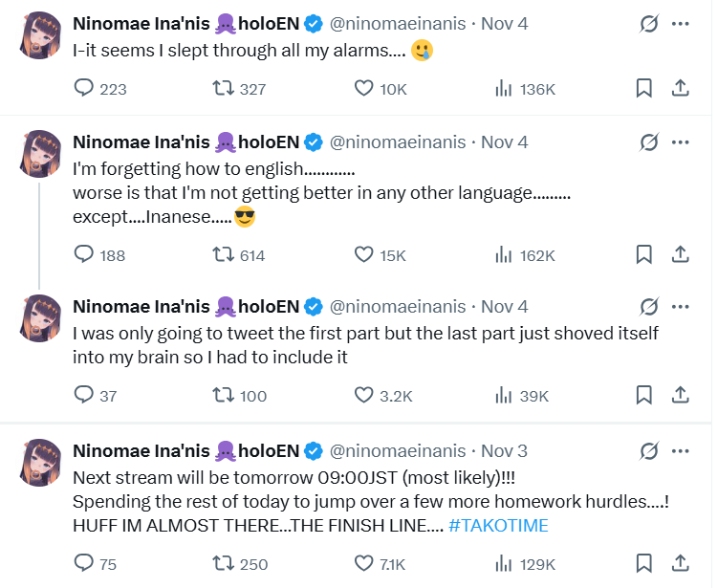Click the profile avatar on the first tweet
This screenshot has width=718, height=588.
click(41, 36)
